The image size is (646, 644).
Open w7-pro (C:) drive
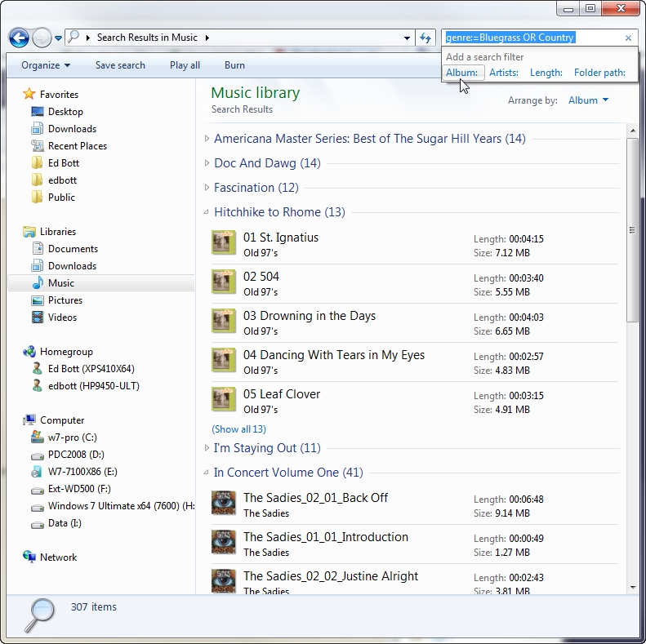click(x=72, y=437)
